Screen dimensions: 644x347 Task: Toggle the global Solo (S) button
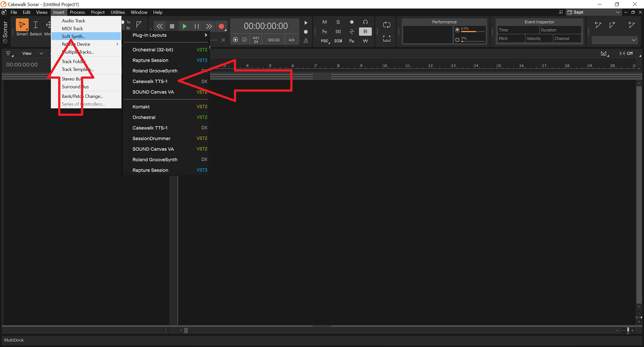click(338, 22)
